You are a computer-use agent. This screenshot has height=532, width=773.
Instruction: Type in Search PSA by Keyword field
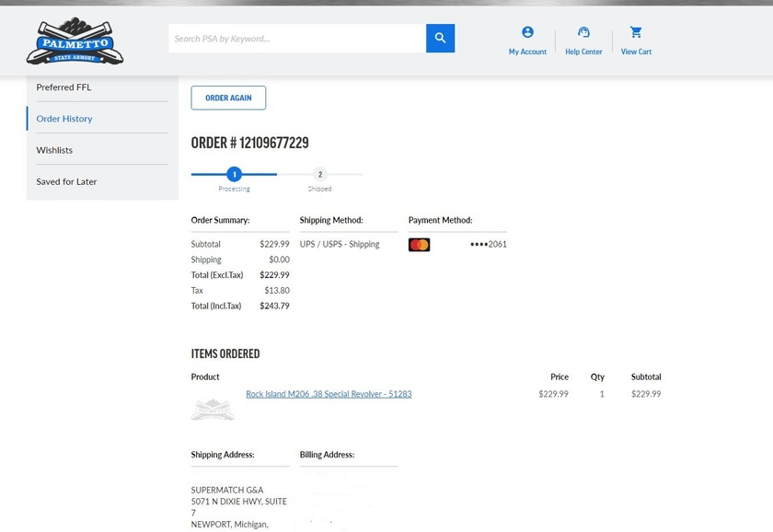(x=296, y=39)
